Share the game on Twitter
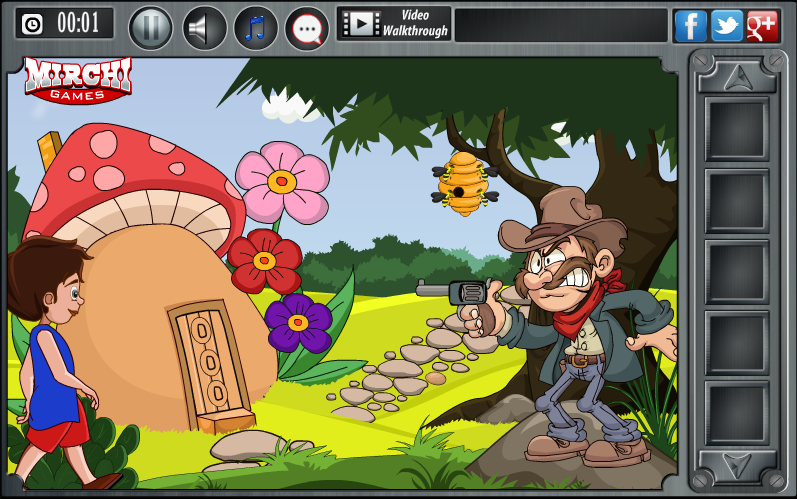 727,25
